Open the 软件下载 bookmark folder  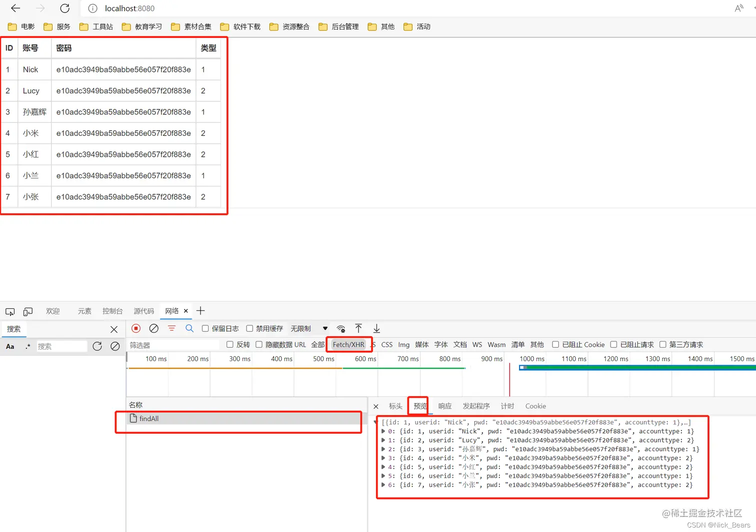240,26
